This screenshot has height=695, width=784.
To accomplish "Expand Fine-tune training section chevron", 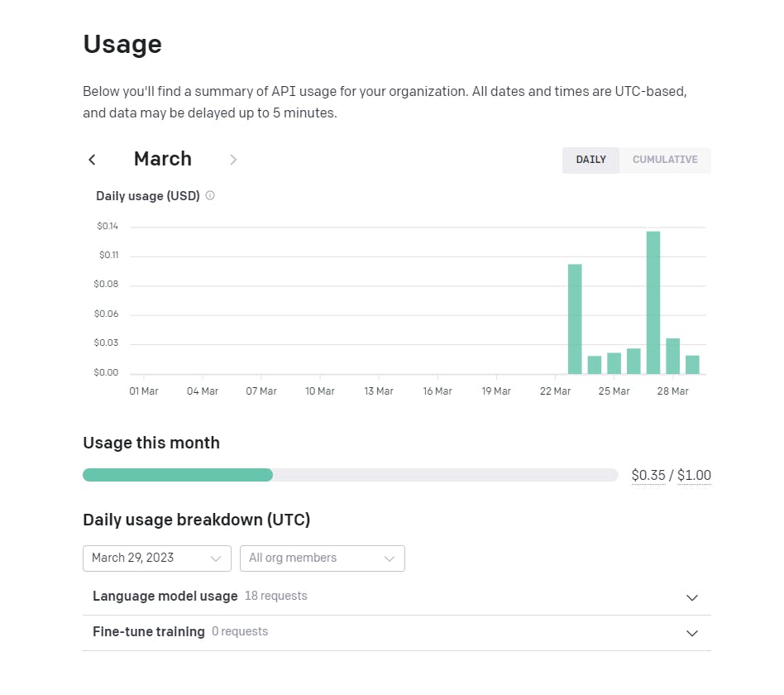I will (x=692, y=633).
